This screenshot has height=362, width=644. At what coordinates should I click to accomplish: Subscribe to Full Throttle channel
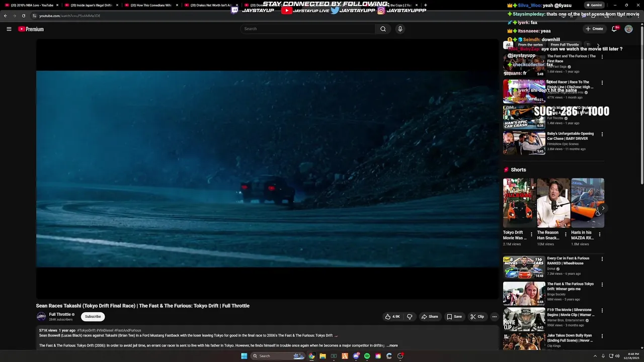[x=93, y=317]
